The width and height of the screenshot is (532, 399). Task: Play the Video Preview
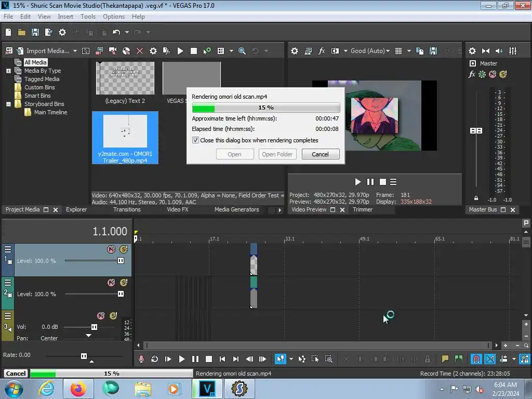coord(357,182)
